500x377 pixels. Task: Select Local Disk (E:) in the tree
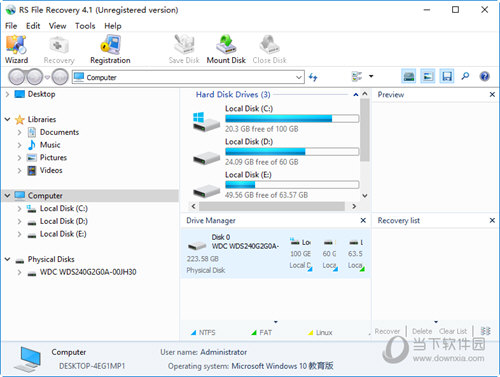click(x=63, y=234)
